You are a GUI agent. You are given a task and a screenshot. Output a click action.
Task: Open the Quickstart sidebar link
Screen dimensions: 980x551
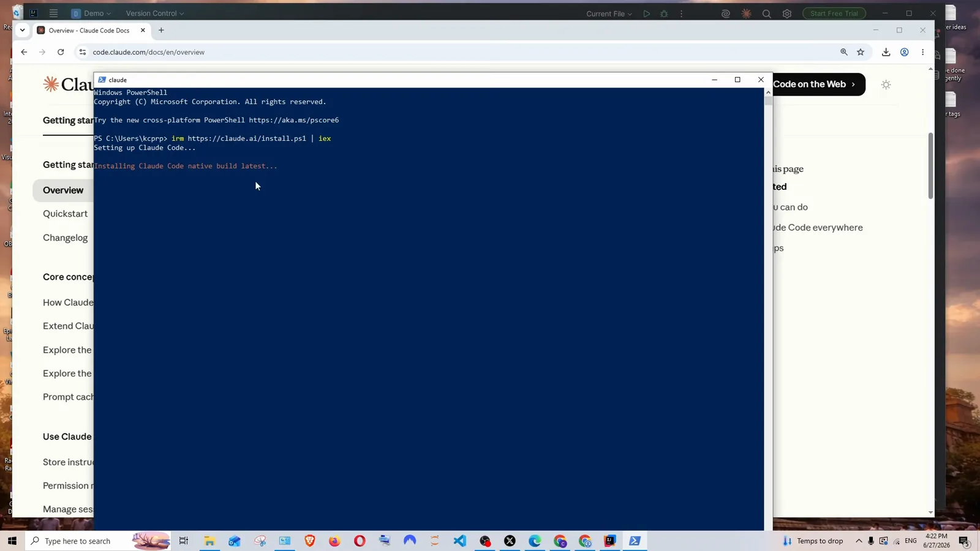(x=65, y=214)
